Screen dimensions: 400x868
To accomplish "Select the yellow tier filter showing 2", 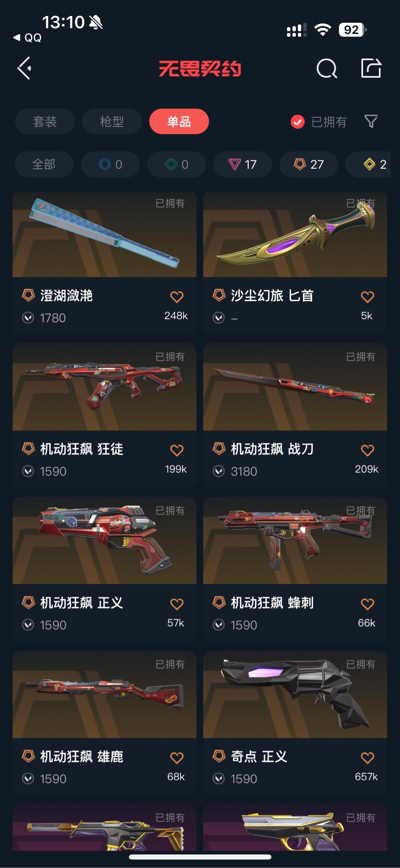I will pos(370,164).
